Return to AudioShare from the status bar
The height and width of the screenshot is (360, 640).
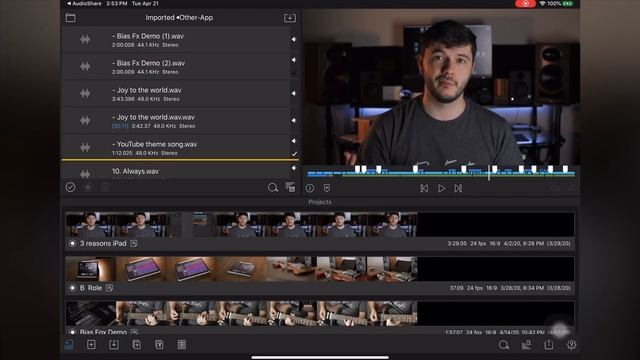click(x=84, y=4)
